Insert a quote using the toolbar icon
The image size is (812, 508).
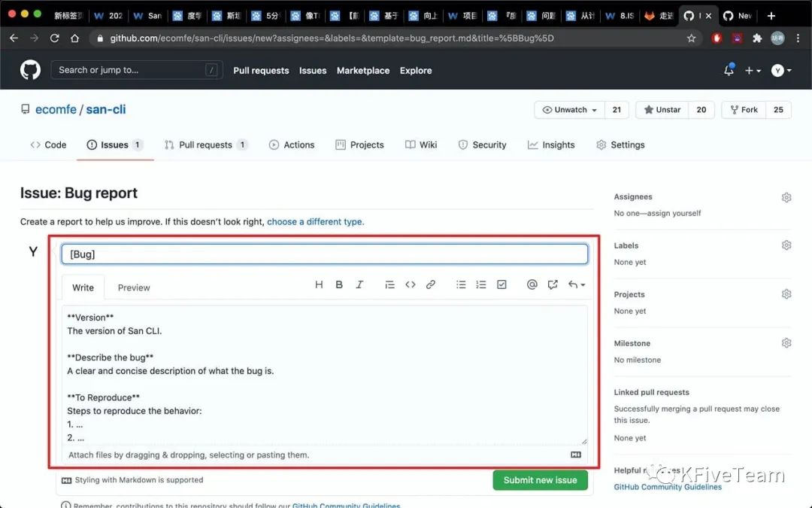click(389, 284)
